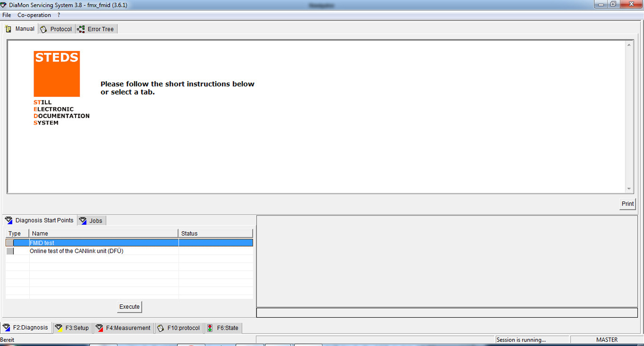This screenshot has height=346, width=644.
Task: Open the Co-operation menu
Action: click(34, 15)
